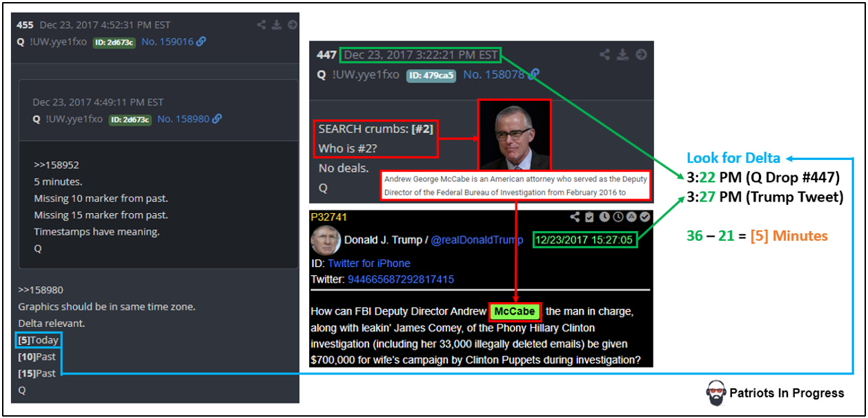868x418 pixels.
Task: Click the Timestamps have meaning. line
Action: click(x=97, y=232)
